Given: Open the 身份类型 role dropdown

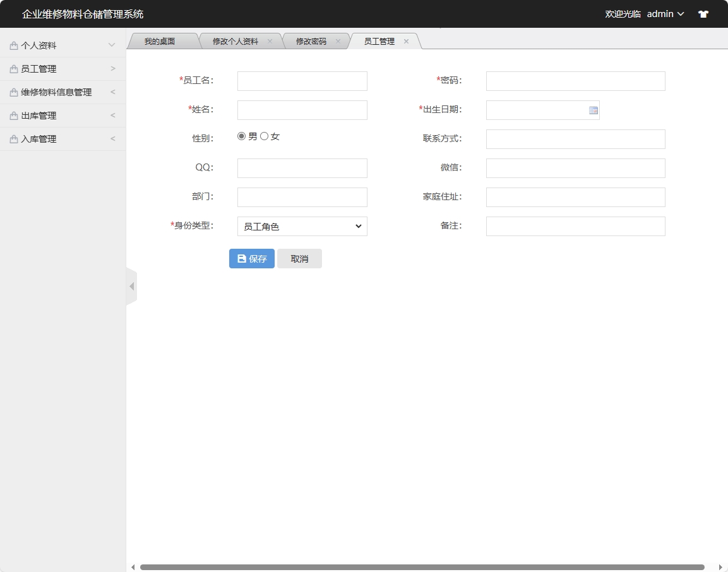Looking at the screenshot, I should coord(302,226).
